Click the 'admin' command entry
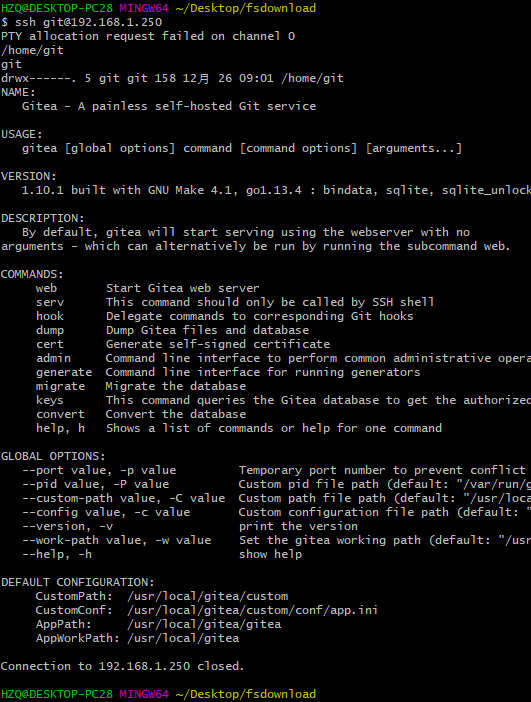The image size is (531, 702). coord(53,358)
